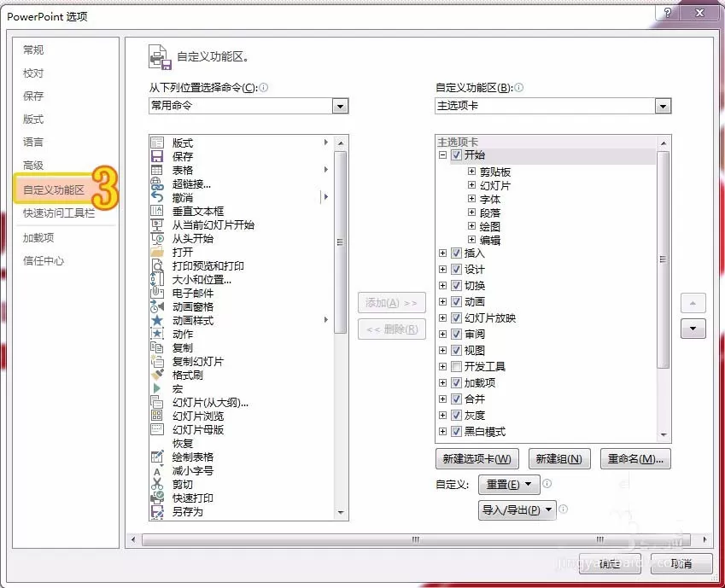This screenshot has width=725, height=588.
Task: Select 快速访问工具栏 in the sidebar
Action: pos(59,213)
